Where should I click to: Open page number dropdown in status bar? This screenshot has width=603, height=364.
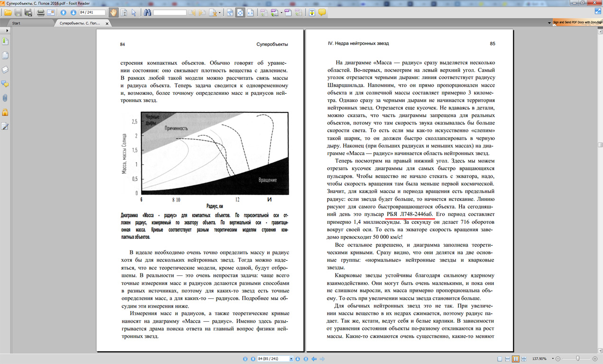[x=291, y=359]
